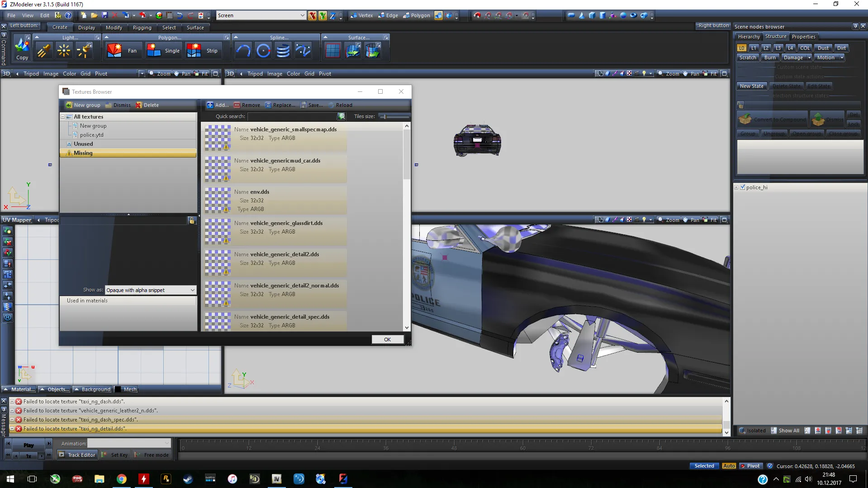Open the Structure tab in scene browser

[x=775, y=37]
